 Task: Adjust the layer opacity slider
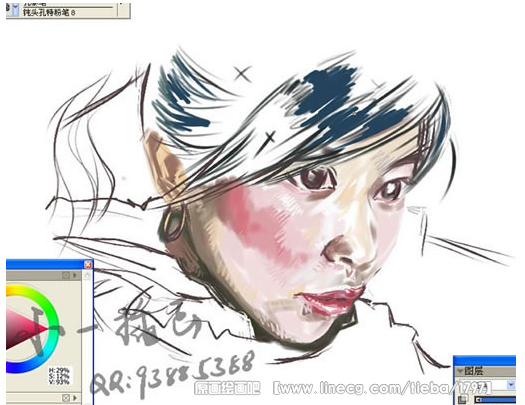(x=496, y=400)
